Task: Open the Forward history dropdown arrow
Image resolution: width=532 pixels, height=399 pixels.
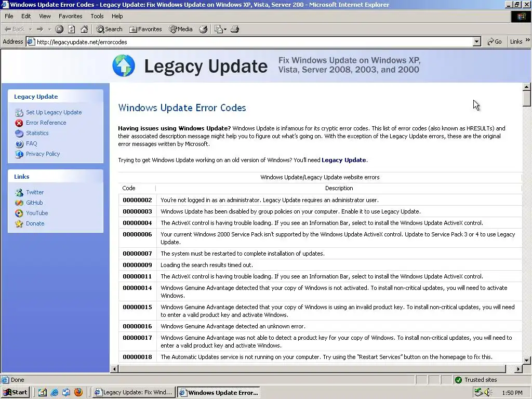Action: 49,29
